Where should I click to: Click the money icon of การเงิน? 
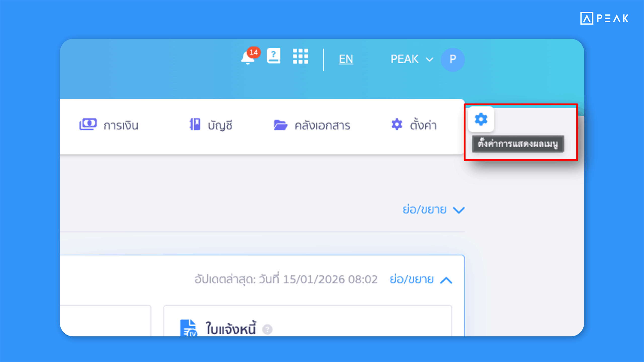(x=88, y=124)
